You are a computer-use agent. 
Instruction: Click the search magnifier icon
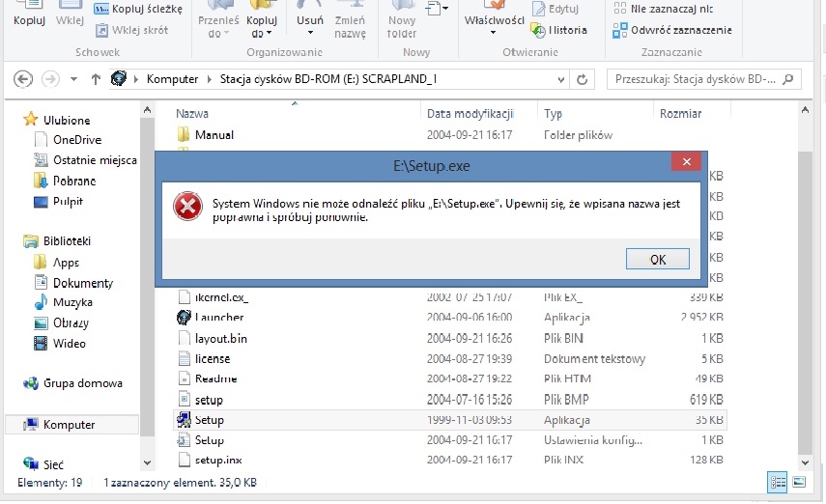787,79
